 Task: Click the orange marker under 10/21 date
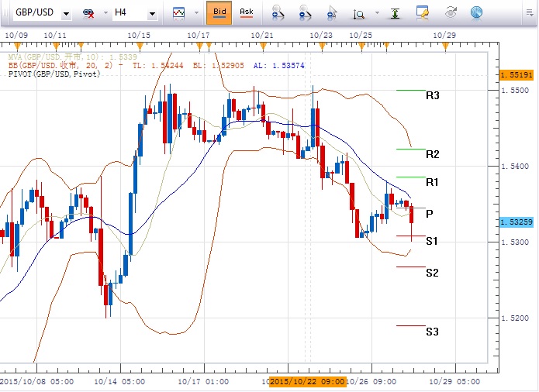tap(263, 46)
